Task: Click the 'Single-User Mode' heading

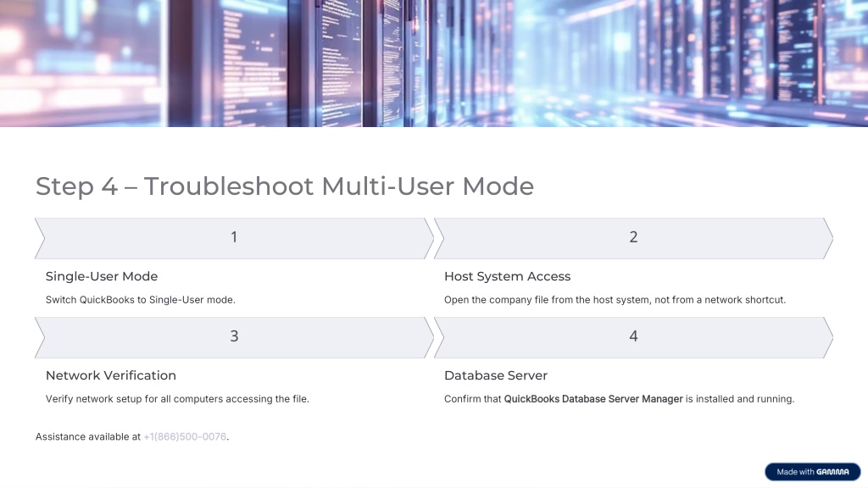Action: click(102, 276)
